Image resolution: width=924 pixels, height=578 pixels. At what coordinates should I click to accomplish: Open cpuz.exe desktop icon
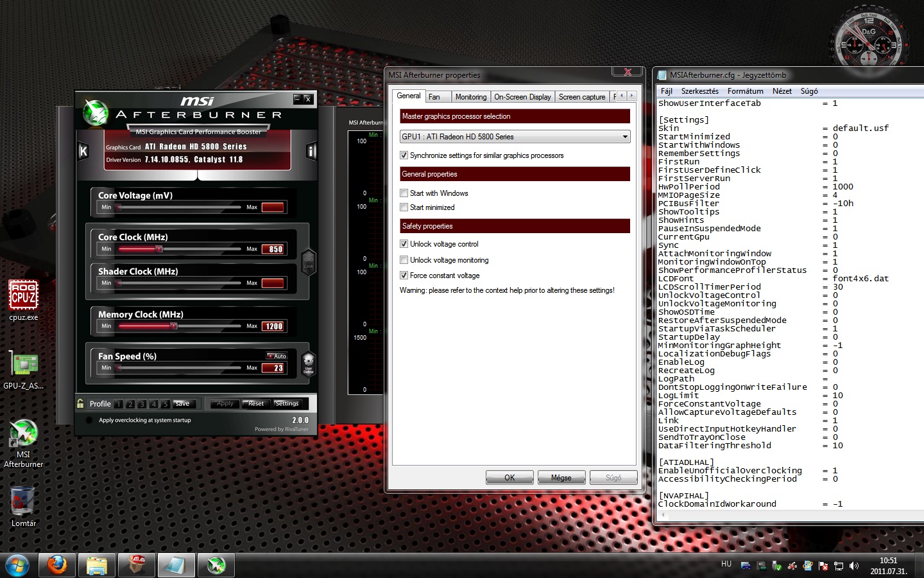click(x=24, y=301)
